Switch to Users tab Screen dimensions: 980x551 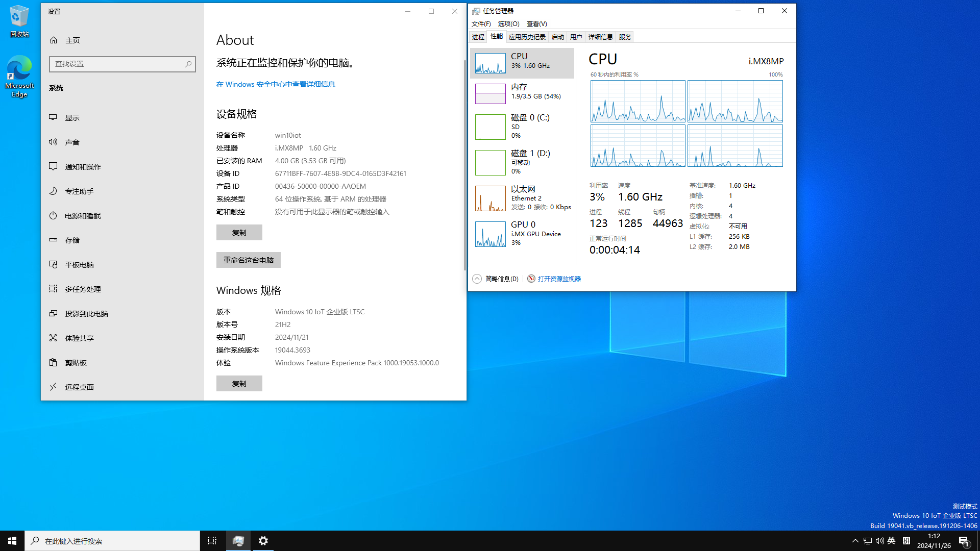[576, 37]
